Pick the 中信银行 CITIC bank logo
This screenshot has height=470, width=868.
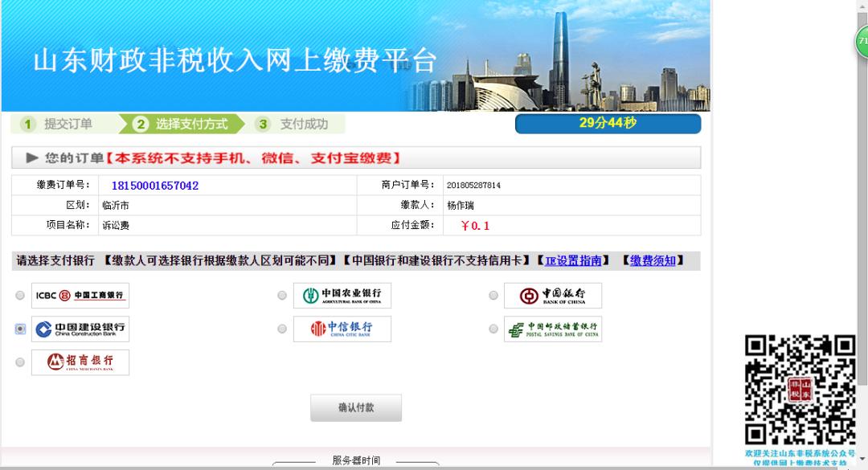pyautogui.click(x=342, y=328)
